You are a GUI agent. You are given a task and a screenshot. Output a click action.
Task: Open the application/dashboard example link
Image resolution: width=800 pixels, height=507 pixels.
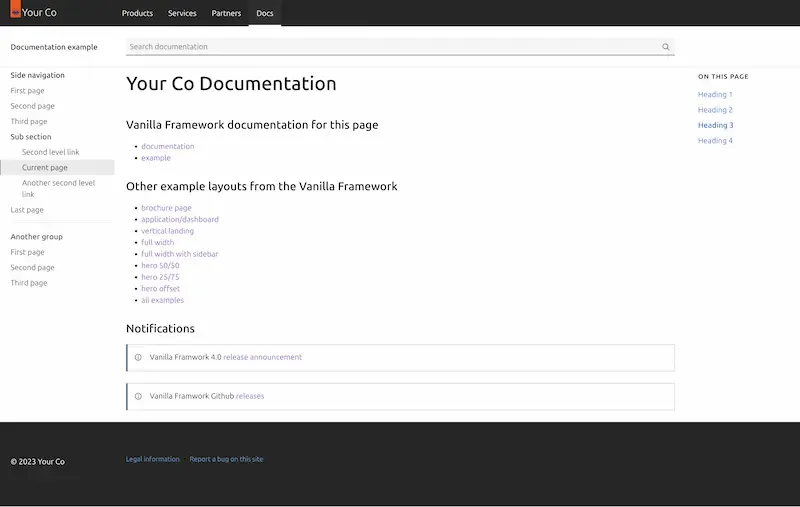tap(180, 219)
